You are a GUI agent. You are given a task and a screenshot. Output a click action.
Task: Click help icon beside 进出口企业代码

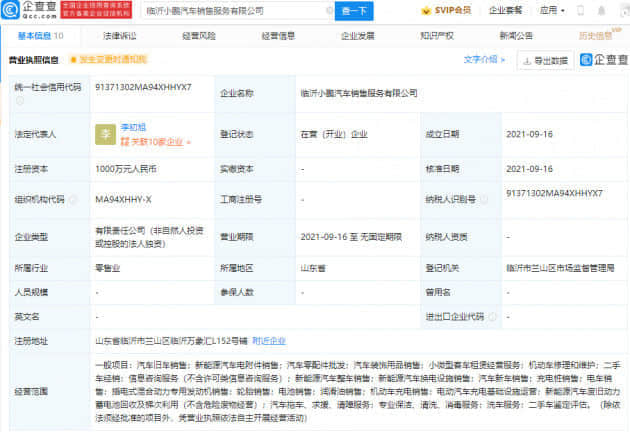(491, 317)
